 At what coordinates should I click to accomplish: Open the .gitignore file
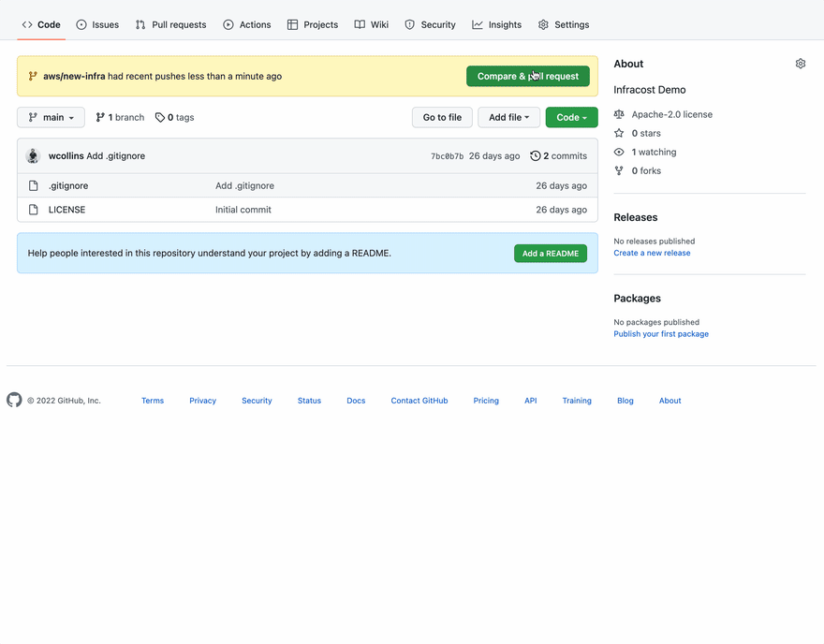pyautogui.click(x=68, y=185)
